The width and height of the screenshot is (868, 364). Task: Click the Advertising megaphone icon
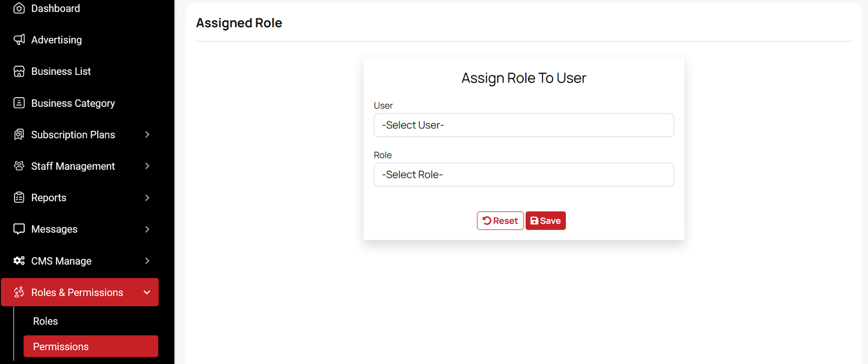tap(19, 40)
